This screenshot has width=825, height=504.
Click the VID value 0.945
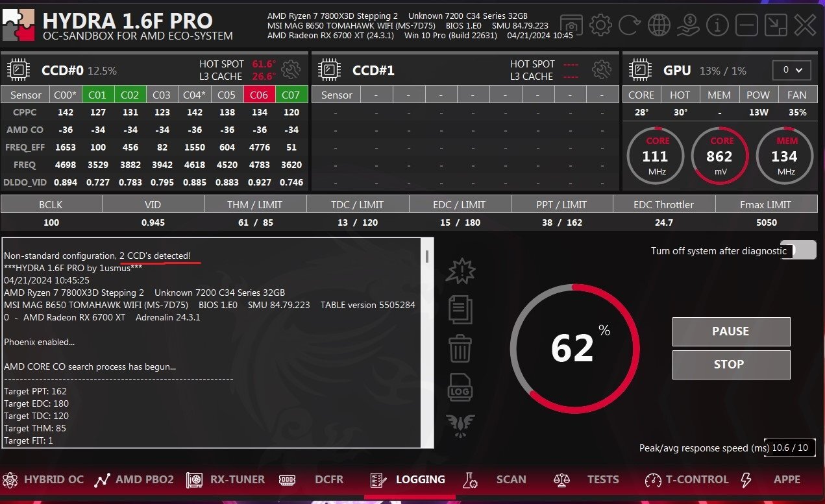pos(153,222)
